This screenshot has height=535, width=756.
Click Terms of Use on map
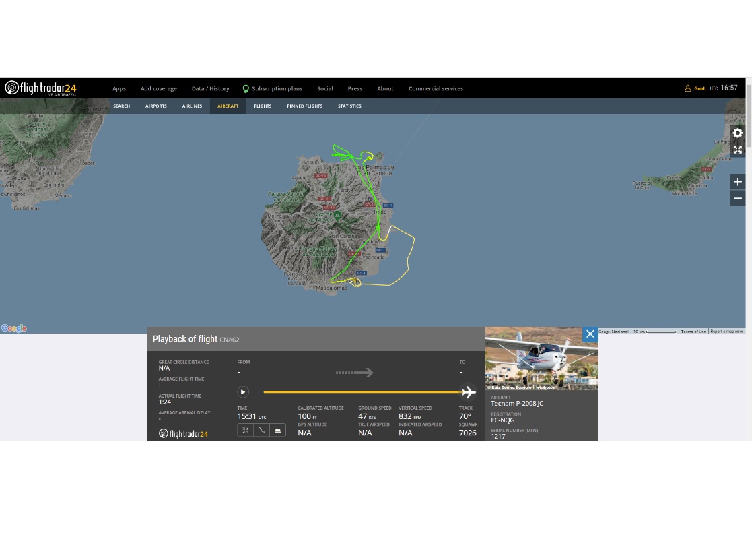tap(693, 332)
